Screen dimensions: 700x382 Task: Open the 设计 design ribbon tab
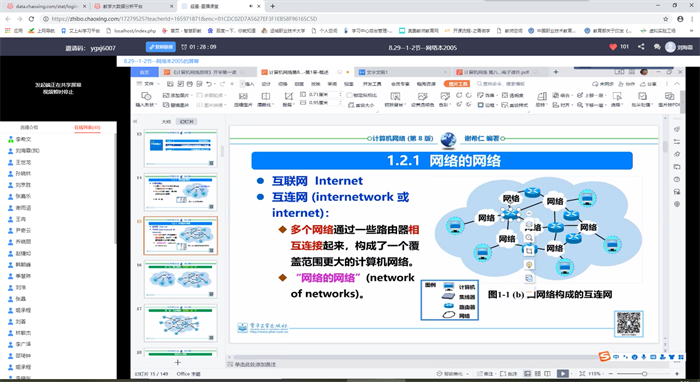click(x=266, y=84)
